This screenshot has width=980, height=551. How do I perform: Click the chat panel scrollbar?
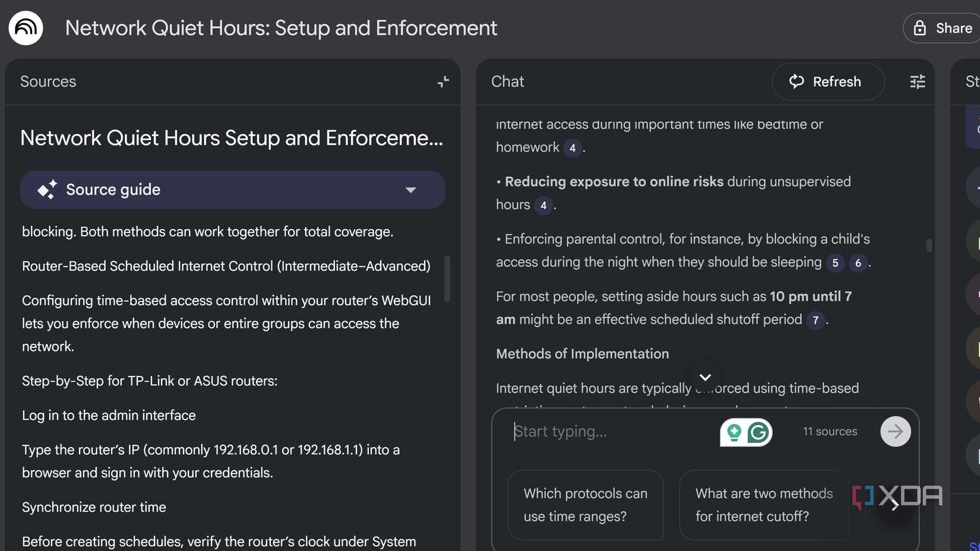929,243
